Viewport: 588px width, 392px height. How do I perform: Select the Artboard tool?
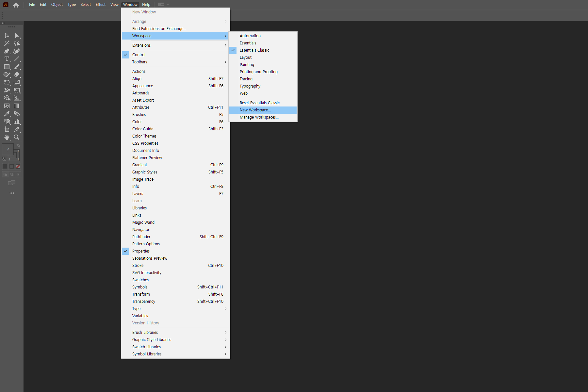coord(7,129)
